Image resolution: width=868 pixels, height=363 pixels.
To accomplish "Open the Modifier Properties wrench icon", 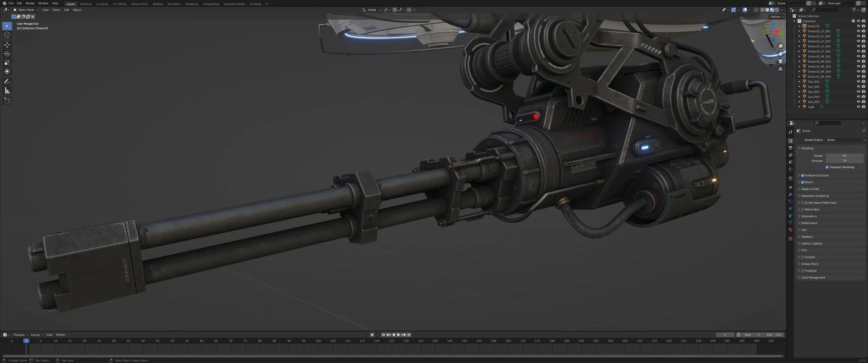I will click(x=791, y=195).
